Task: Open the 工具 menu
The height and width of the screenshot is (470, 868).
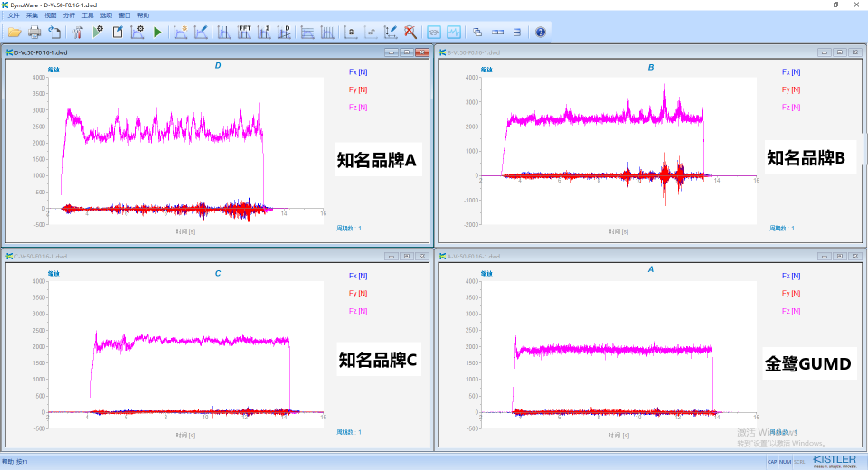Action: (88, 15)
